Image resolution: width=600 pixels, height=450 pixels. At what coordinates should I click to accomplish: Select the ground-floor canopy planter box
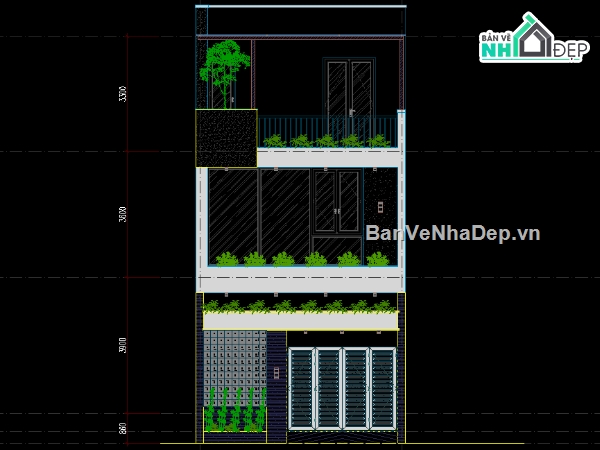pyautogui.click(x=300, y=321)
